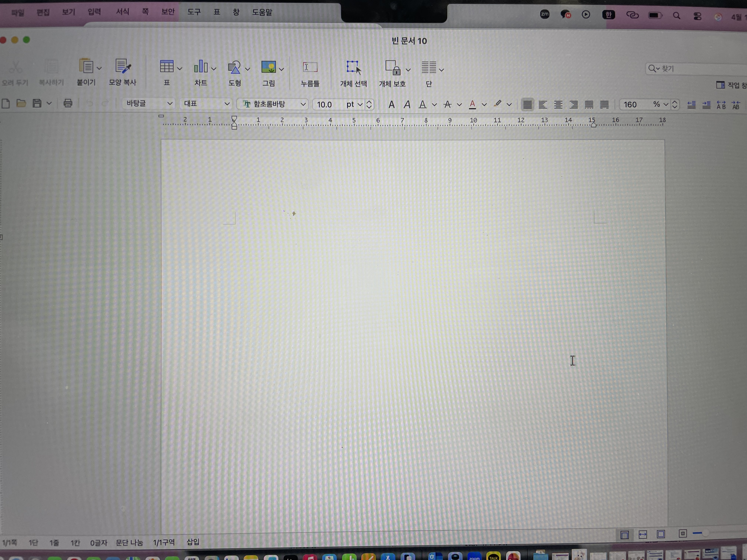Switch to fit-width view in the status bar

(643, 534)
